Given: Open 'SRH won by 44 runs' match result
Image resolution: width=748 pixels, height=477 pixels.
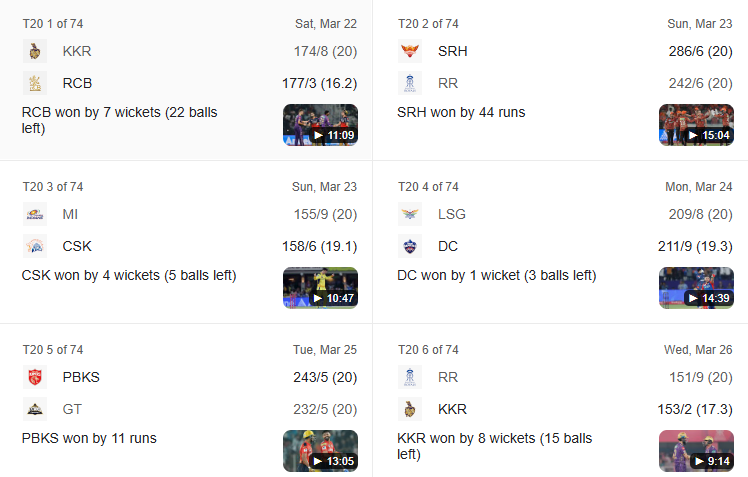Looking at the screenshot, I should [x=461, y=113].
